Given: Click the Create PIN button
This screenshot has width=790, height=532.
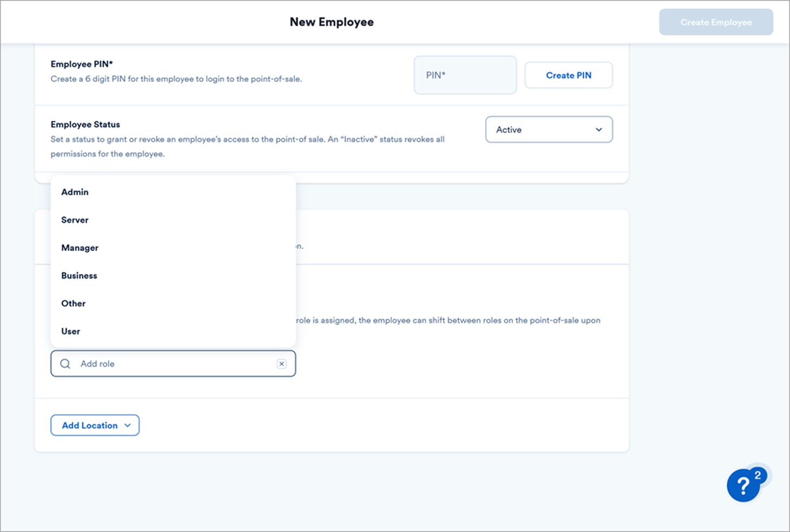Looking at the screenshot, I should click(x=568, y=75).
